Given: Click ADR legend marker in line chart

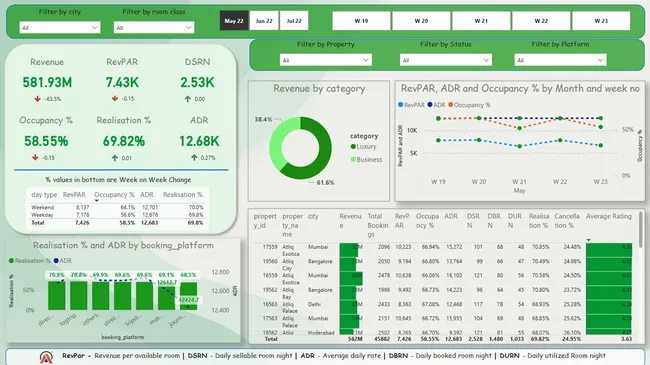Looking at the screenshot, I should pos(430,105).
